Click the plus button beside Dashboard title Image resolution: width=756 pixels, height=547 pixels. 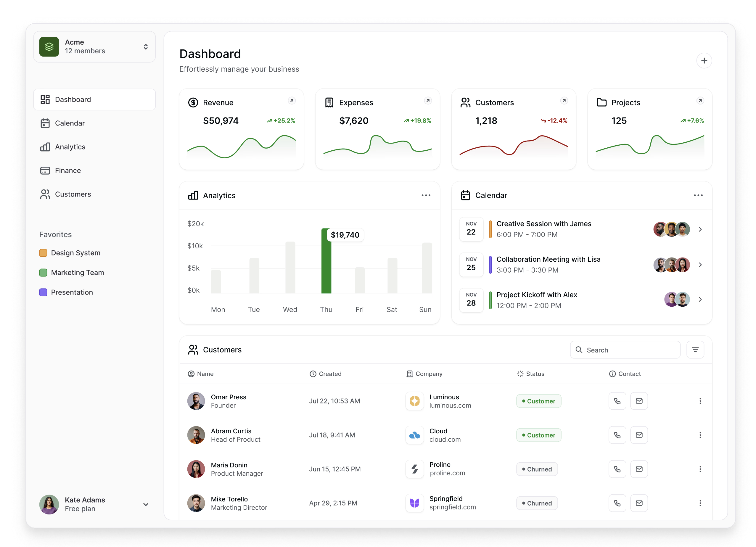click(x=704, y=61)
